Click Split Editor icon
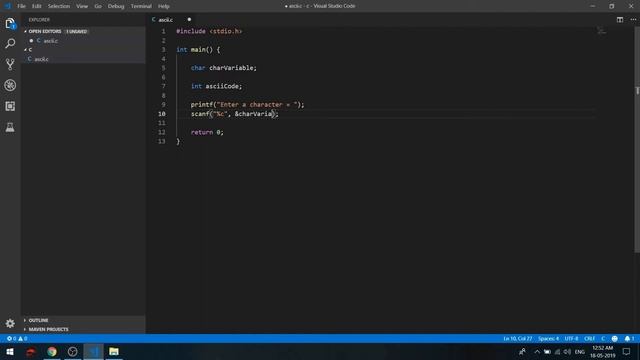Image resolution: width=640 pixels, height=360 pixels. [620, 20]
